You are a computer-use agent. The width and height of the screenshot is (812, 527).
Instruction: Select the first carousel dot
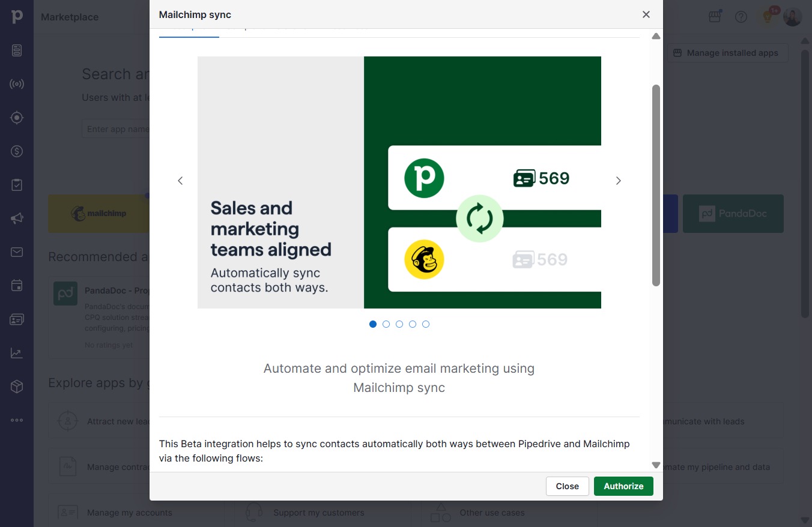click(373, 324)
